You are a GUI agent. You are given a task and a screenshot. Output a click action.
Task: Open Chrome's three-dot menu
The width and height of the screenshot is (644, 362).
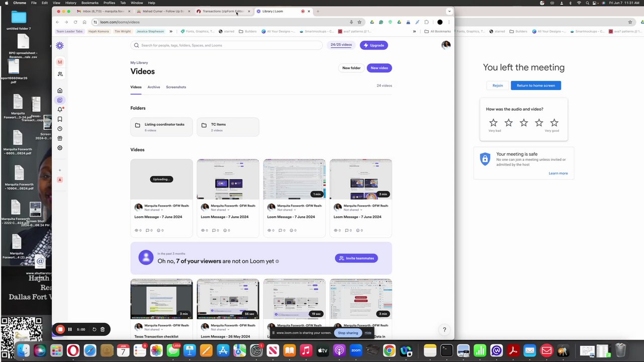[449, 22]
